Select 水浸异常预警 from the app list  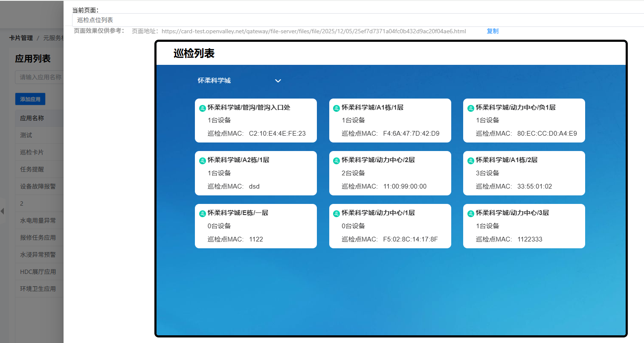tap(38, 255)
